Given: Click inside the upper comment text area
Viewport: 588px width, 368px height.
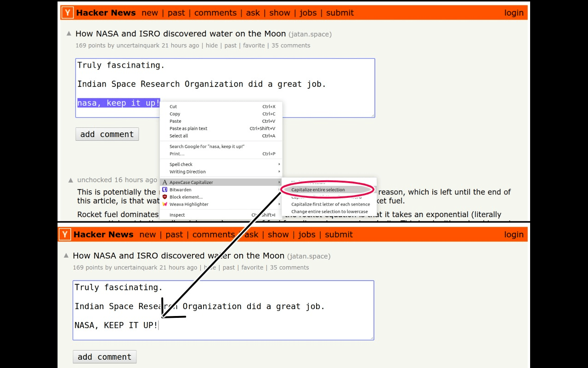Looking at the screenshot, I should 225,88.
